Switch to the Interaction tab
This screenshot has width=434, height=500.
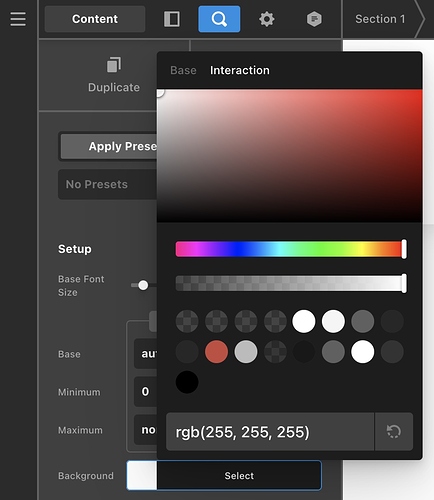(240, 70)
